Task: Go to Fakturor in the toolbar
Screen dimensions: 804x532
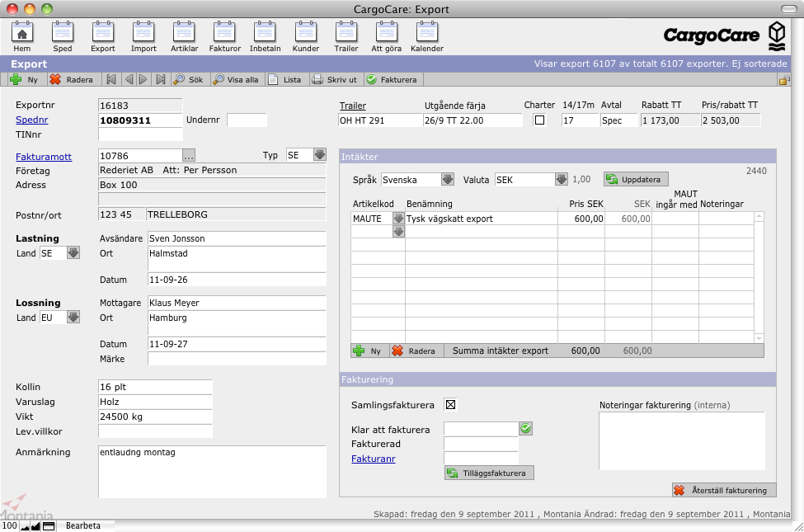Action: [224, 34]
